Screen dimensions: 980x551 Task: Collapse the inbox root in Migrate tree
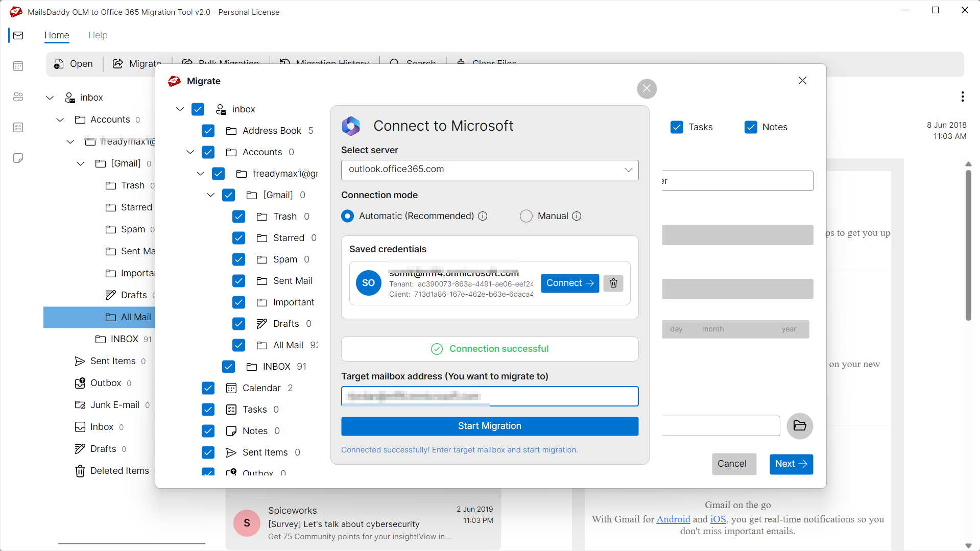pyautogui.click(x=180, y=109)
